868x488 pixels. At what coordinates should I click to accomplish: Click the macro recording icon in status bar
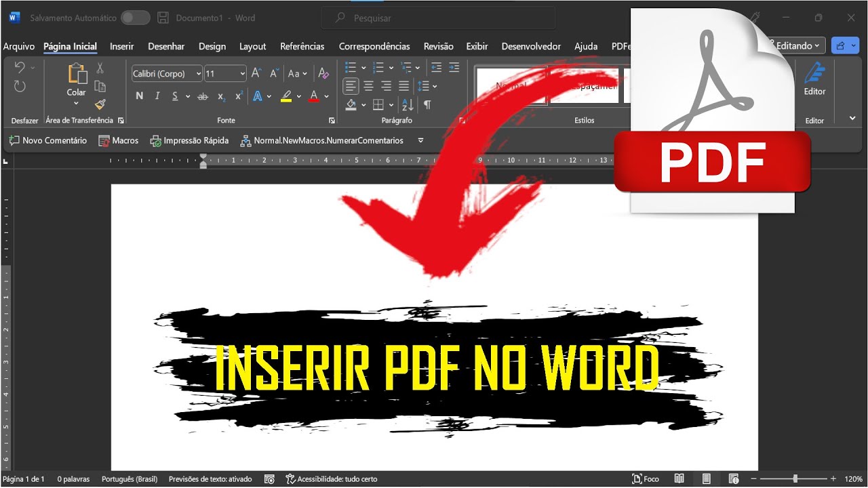click(269, 479)
